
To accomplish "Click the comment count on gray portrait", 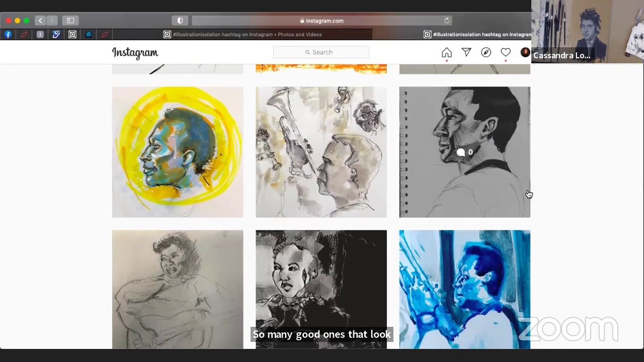I will (464, 152).
